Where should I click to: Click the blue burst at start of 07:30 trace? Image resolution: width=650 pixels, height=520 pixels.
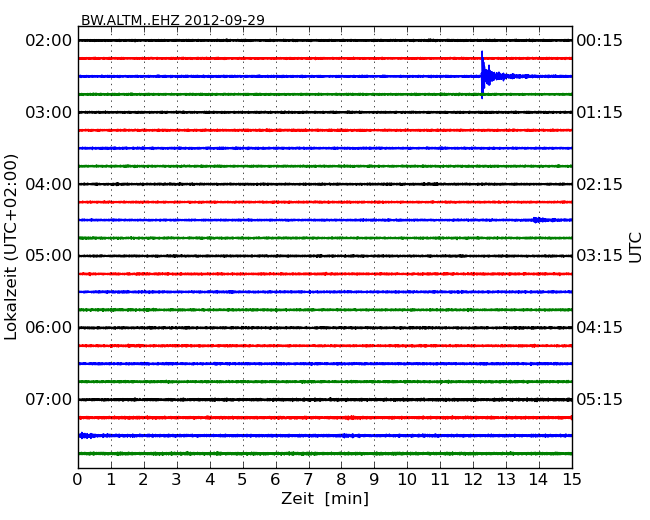point(85,435)
